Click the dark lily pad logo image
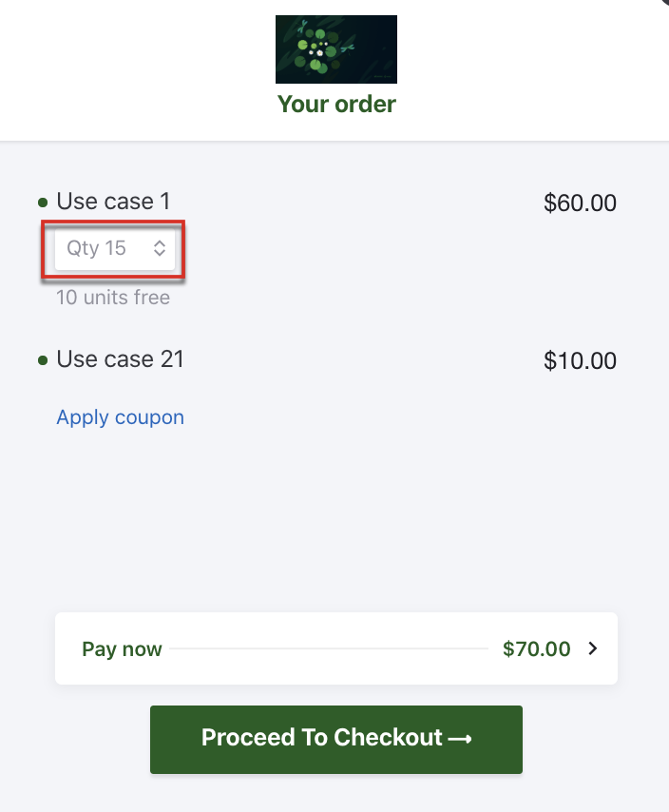The image size is (669, 812). pyautogui.click(x=335, y=49)
